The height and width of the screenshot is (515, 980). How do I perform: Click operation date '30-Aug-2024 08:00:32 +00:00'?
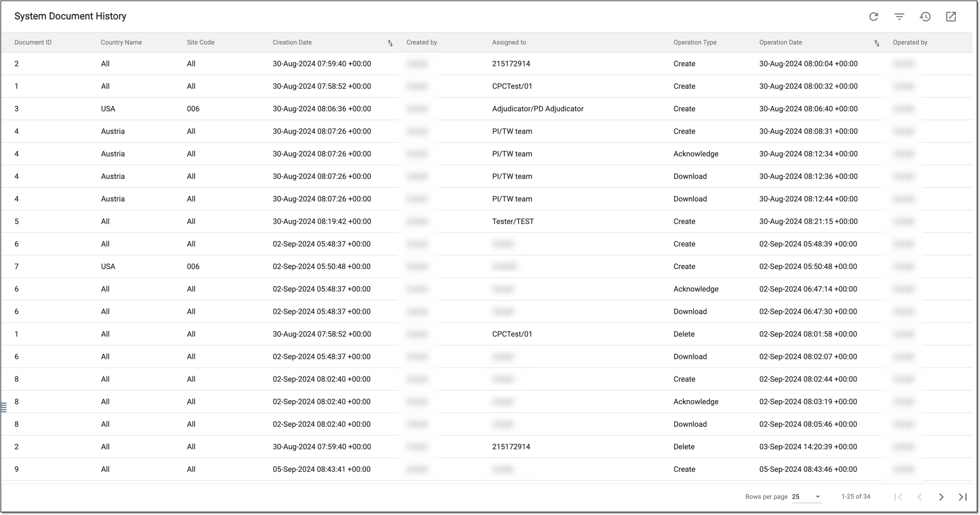tap(808, 86)
